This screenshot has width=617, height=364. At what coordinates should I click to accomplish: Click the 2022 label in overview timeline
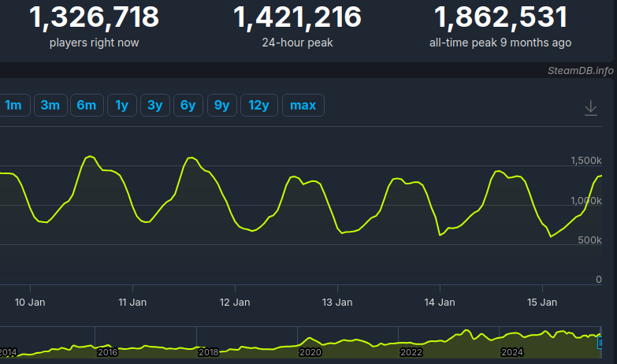(411, 352)
